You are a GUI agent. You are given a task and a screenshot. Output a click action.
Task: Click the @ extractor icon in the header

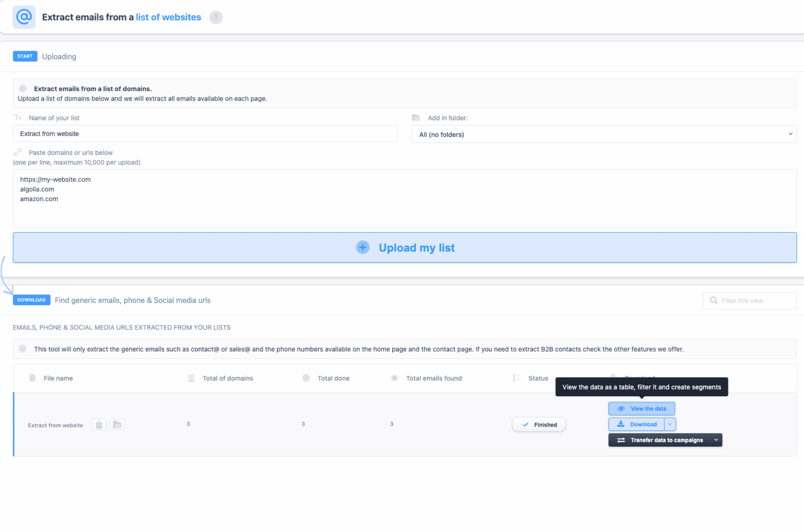point(23,17)
